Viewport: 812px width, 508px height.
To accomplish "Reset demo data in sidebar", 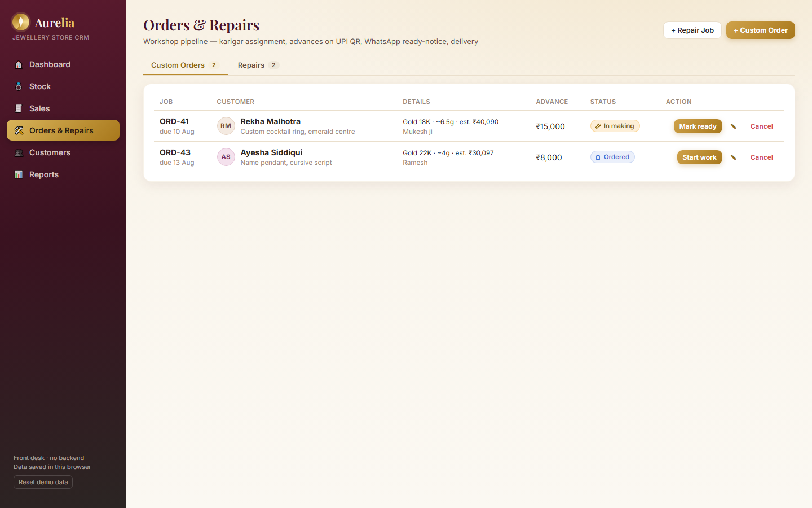I will pyautogui.click(x=43, y=482).
